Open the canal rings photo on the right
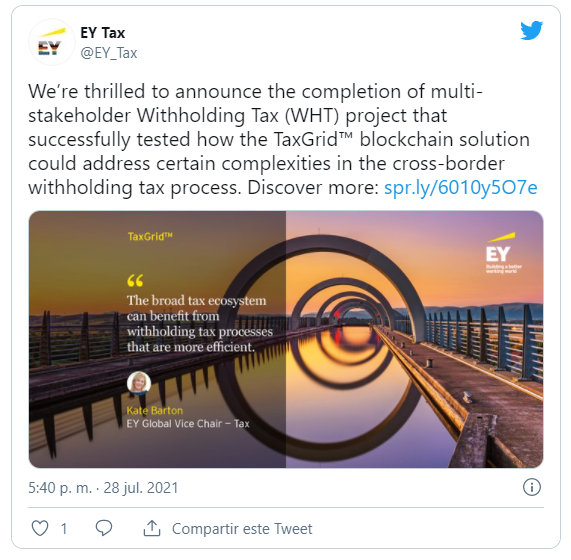This screenshot has width=571, height=560. pyautogui.click(x=414, y=339)
